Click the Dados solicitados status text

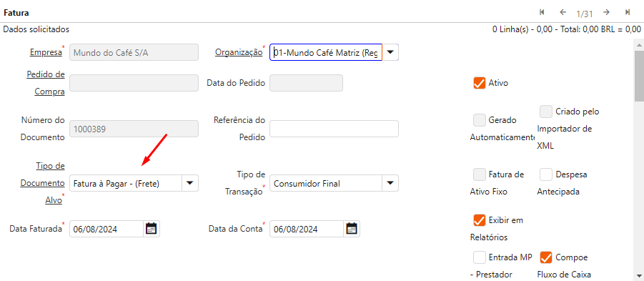(36, 29)
